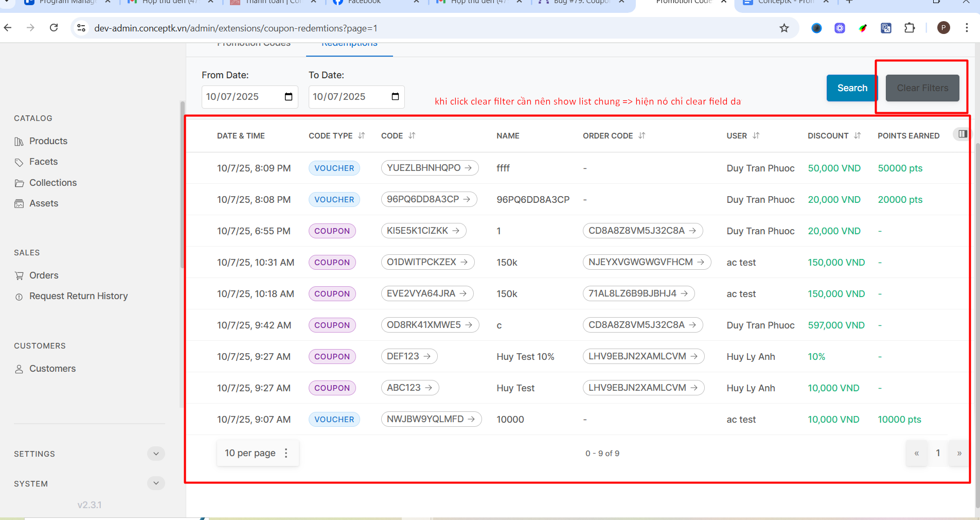Click the From Date calendar picker icon
Image resolution: width=980 pixels, height=520 pixels.
point(288,97)
